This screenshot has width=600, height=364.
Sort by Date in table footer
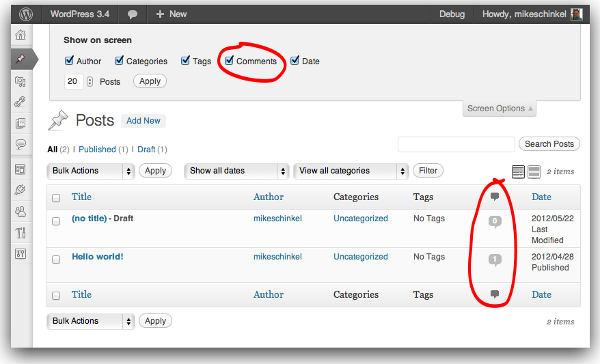pos(541,294)
